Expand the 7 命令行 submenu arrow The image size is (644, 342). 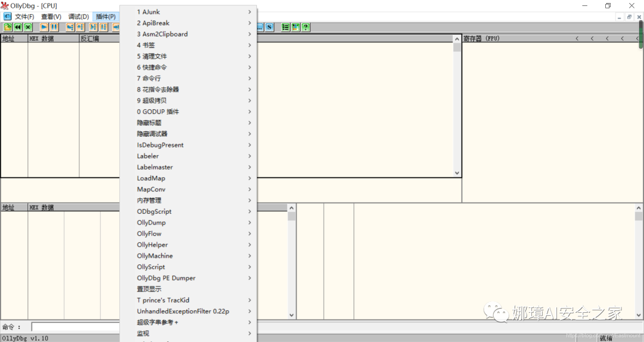point(250,79)
